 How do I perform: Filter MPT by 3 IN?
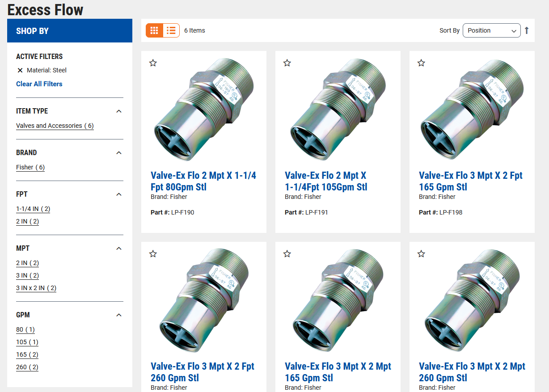[28, 275]
